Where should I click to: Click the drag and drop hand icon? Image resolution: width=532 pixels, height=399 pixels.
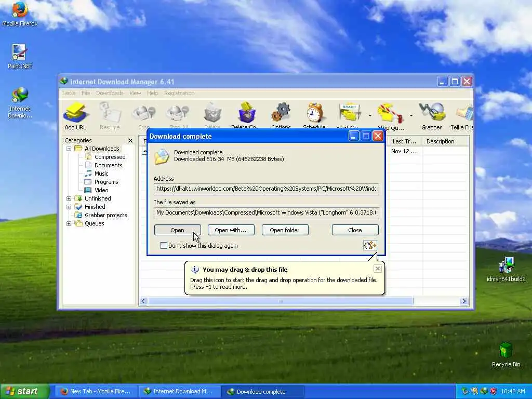370,245
